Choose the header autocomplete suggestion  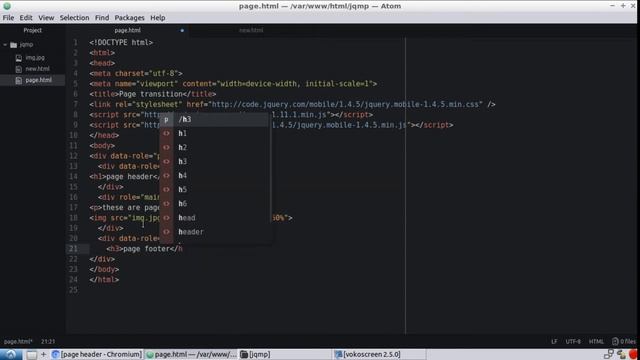click(214, 232)
